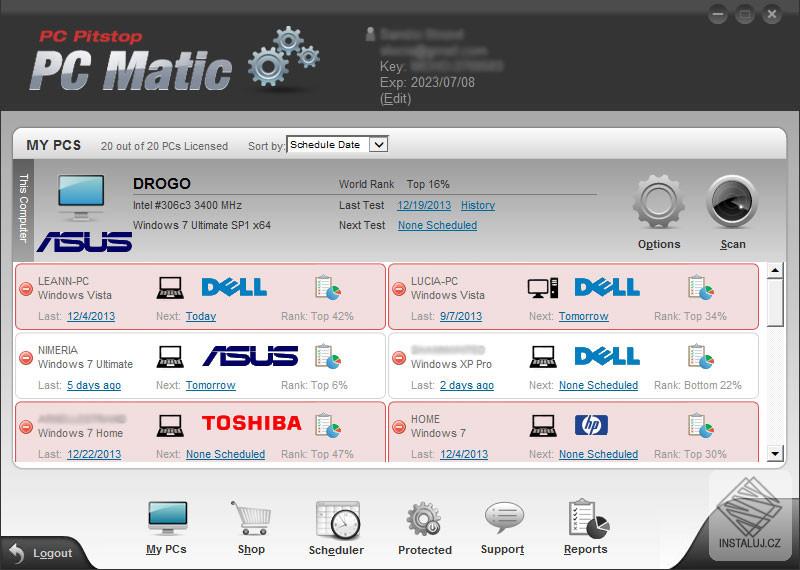
Task: Open report icon for HOME PC
Action: click(x=701, y=426)
